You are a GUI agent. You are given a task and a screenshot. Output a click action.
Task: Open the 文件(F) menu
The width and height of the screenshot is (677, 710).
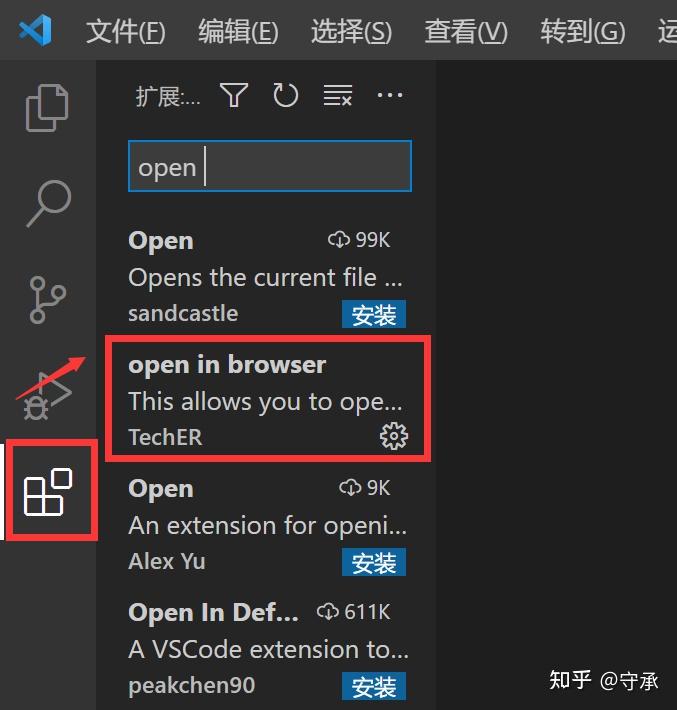pos(125,32)
